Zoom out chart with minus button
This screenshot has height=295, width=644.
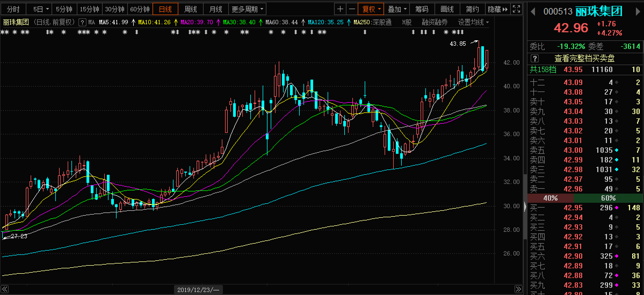point(352,9)
